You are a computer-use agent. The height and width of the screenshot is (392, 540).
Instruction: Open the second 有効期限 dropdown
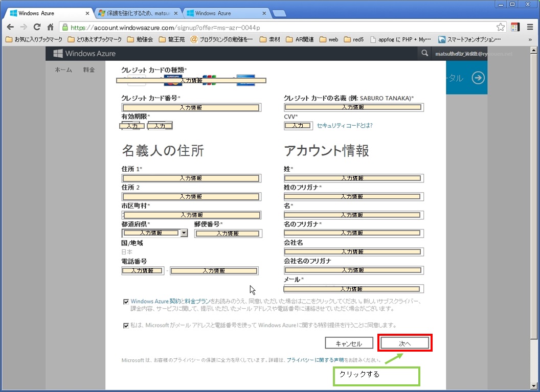tap(160, 126)
